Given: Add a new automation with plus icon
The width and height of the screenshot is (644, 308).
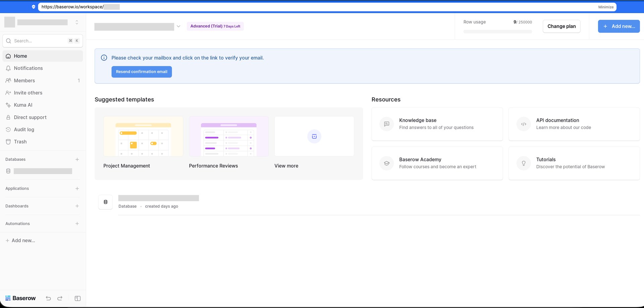Looking at the screenshot, I should (77, 223).
